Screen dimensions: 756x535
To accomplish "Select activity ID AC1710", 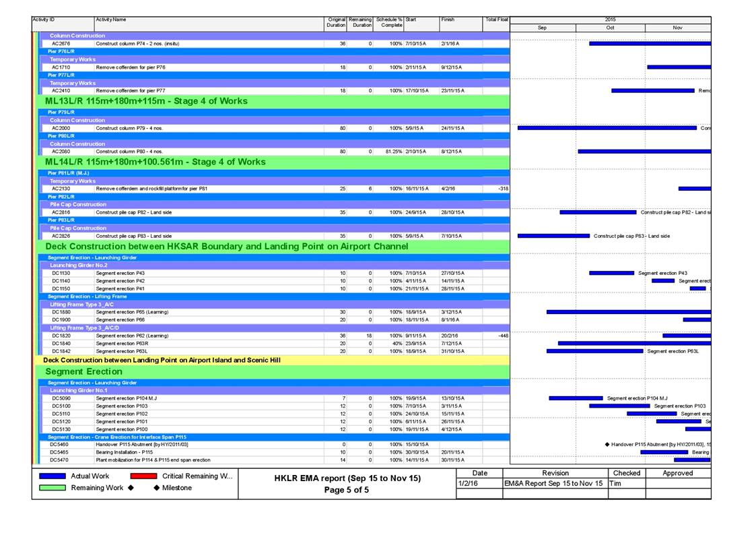I will click(61, 67).
